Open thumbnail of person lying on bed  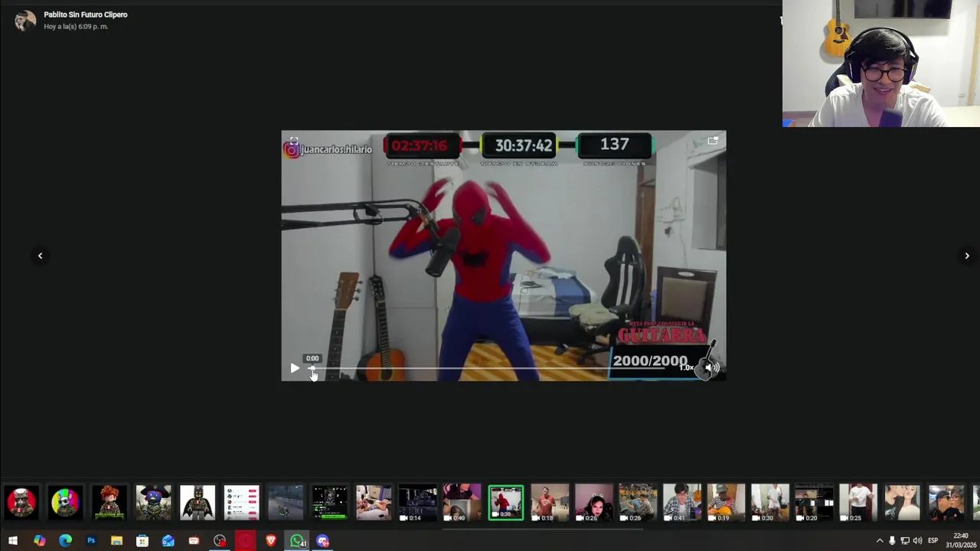tap(374, 503)
